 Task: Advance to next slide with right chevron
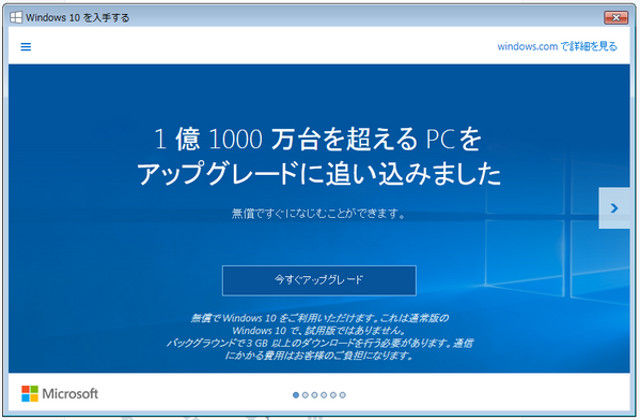(614, 208)
